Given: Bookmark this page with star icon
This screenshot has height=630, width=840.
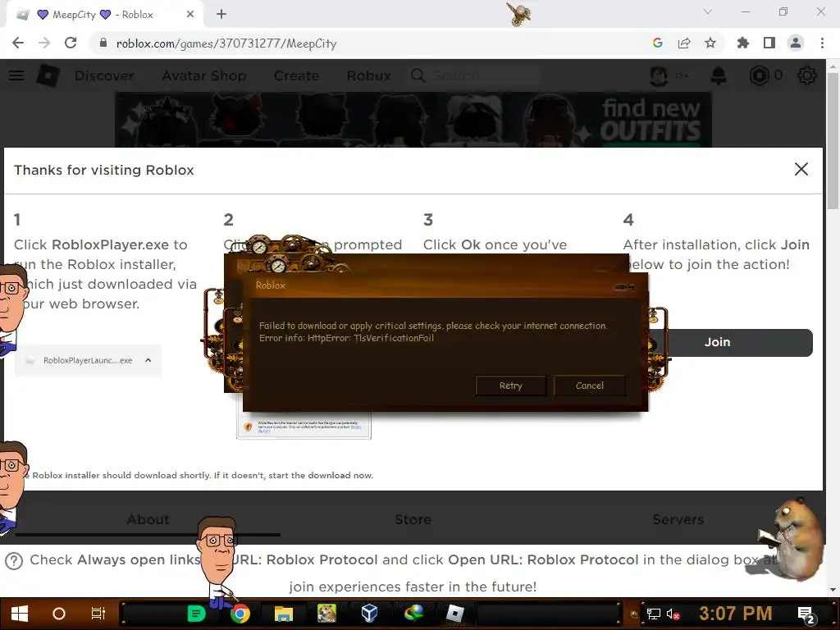Looking at the screenshot, I should click(x=710, y=43).
